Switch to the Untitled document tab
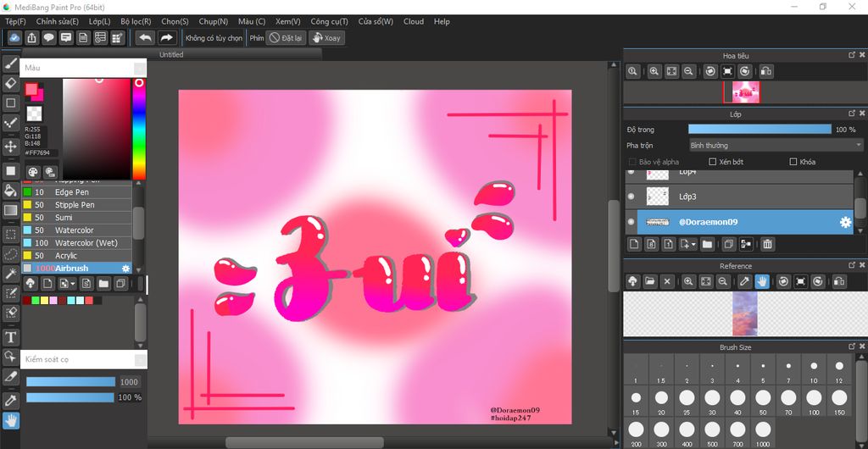This screenshot has height=449, width=868. click(x=171, y=55)
